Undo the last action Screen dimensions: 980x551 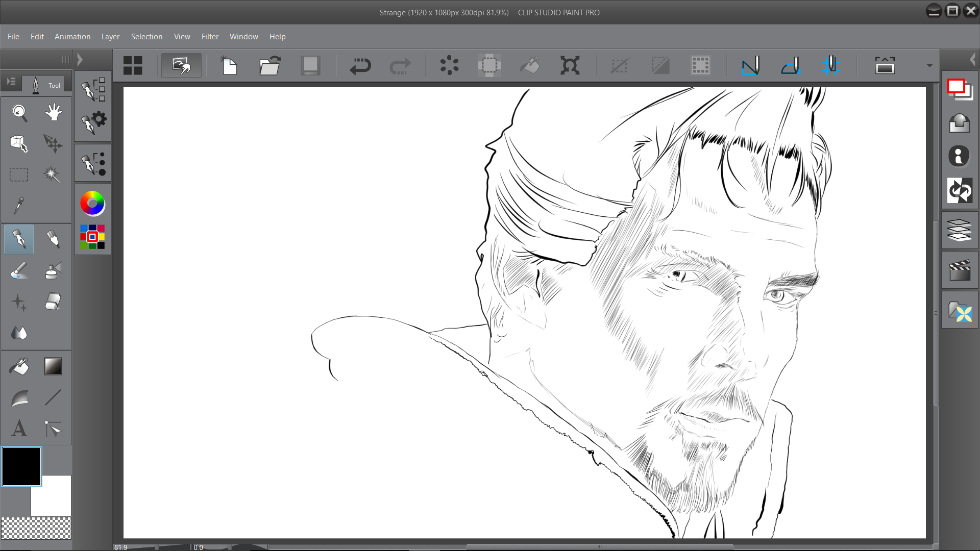click(360, 65)
